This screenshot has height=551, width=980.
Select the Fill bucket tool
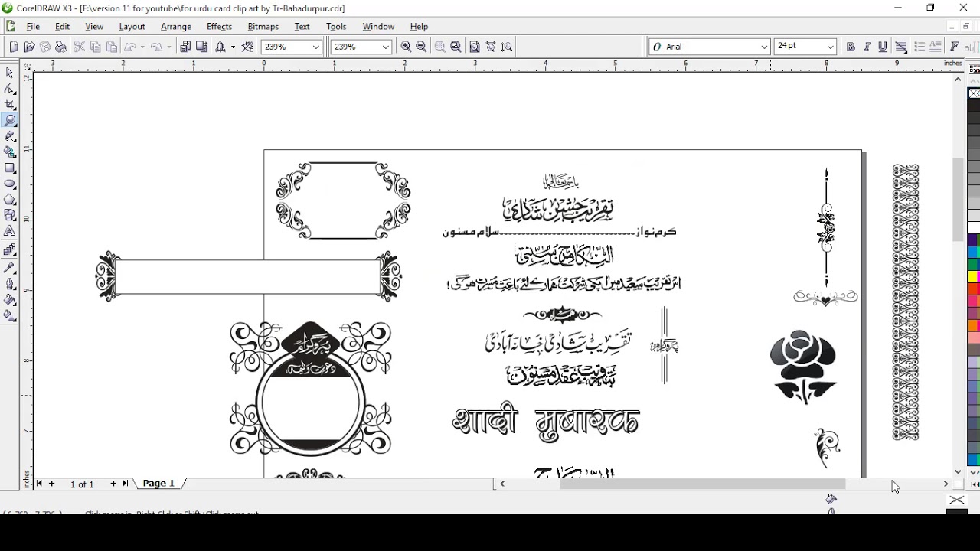tap(10, 299)
